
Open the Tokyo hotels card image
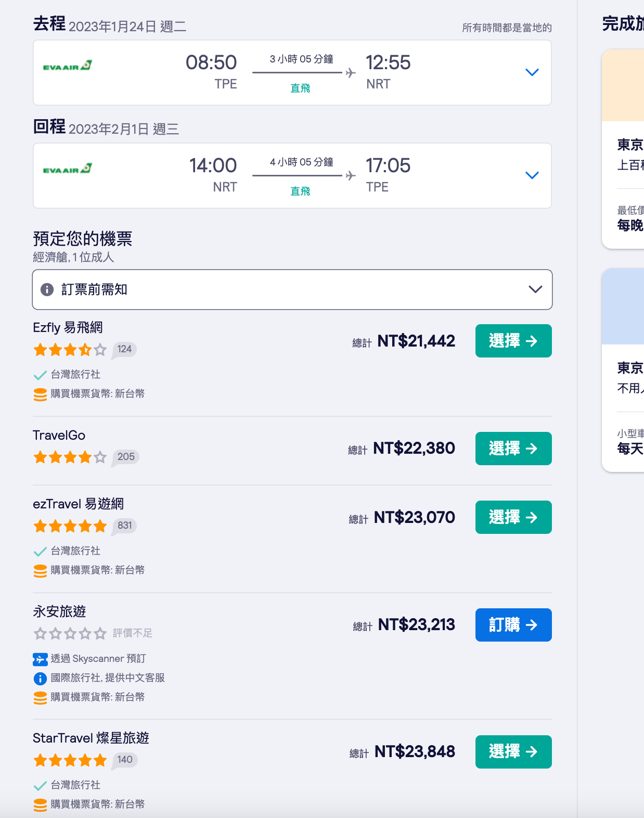pos(623,85)
